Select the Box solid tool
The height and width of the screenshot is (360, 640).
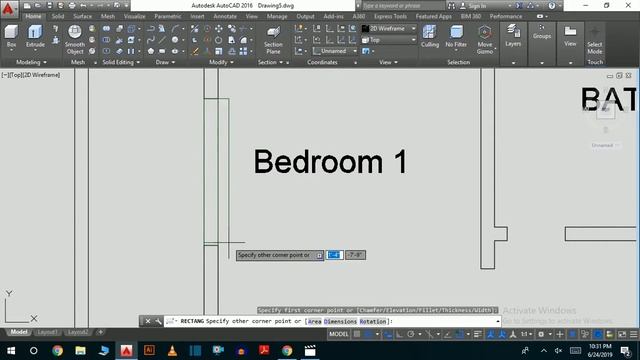point(11,36)
